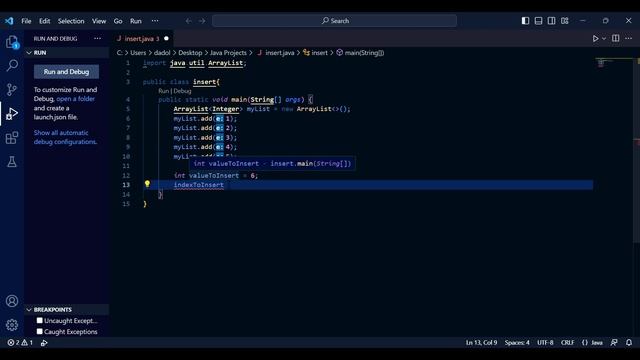Click Show all automatic debug configurations link
Image resolution: width=640 pixels, height=360 pixels.
(x=65, y=137)
